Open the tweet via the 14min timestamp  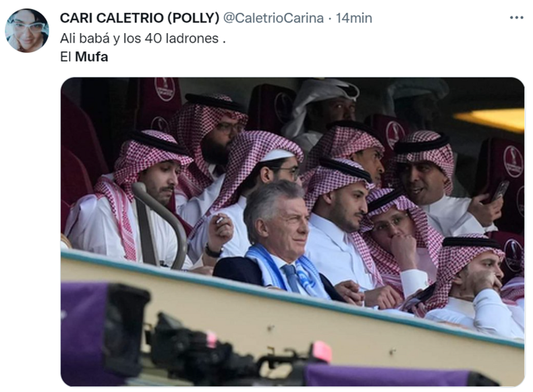[x=354, y=18]
